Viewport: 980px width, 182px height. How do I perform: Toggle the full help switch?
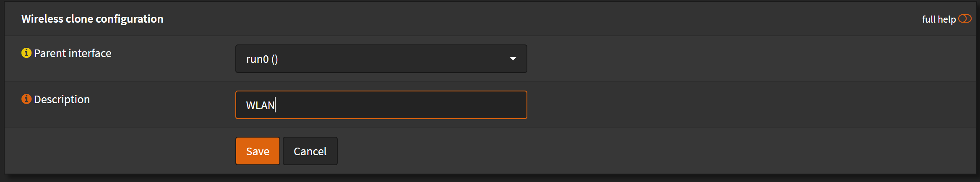pyautogui.click(x=964, y=19)
